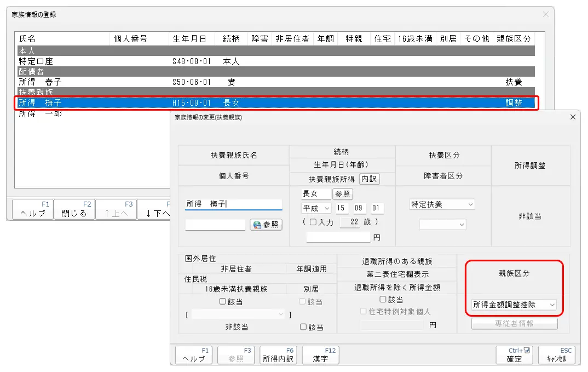Click the 閉じる F2 button
The height and width of the screenshot is (372, 588).
click(74, 209)
